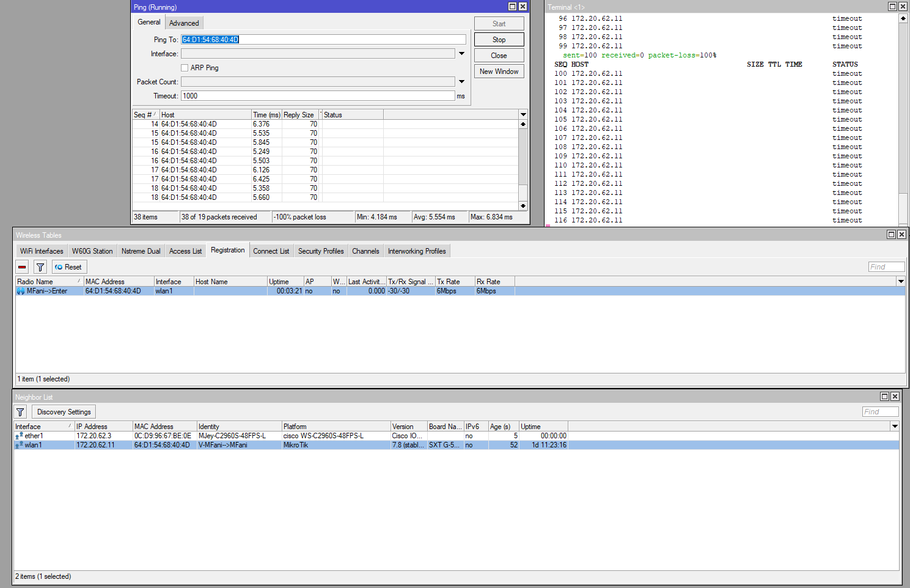This screenshot has width=910, height=588.
Task: Click the filter funnel icon in Neighbor List
Action: (20, 411)
